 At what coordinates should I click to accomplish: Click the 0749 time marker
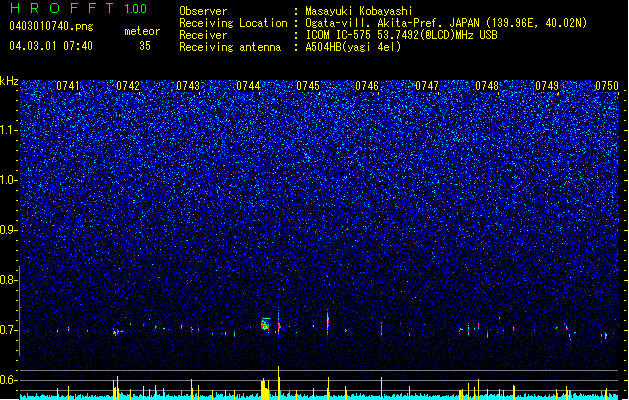547,86
